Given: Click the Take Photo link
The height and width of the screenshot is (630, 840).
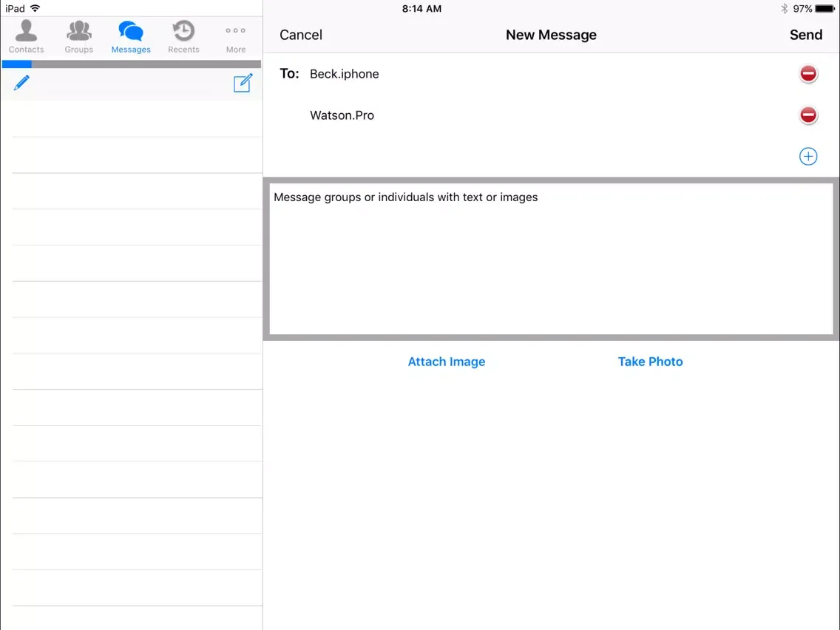Looking at the screenshot, I should coord(650,362).
